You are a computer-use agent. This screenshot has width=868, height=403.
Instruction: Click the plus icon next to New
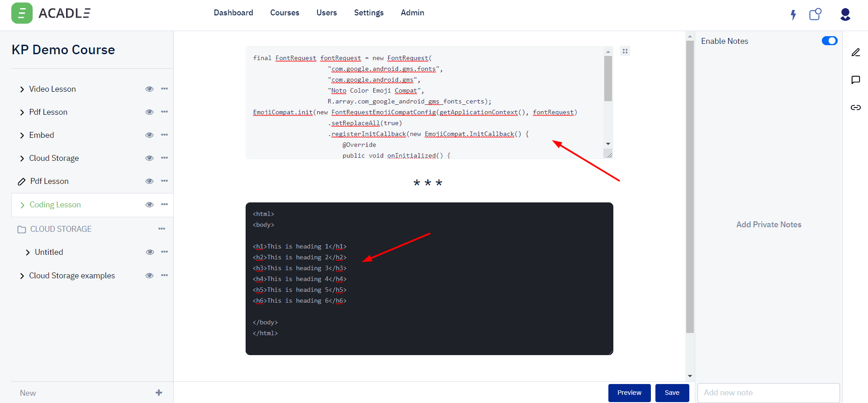(159, 393)
